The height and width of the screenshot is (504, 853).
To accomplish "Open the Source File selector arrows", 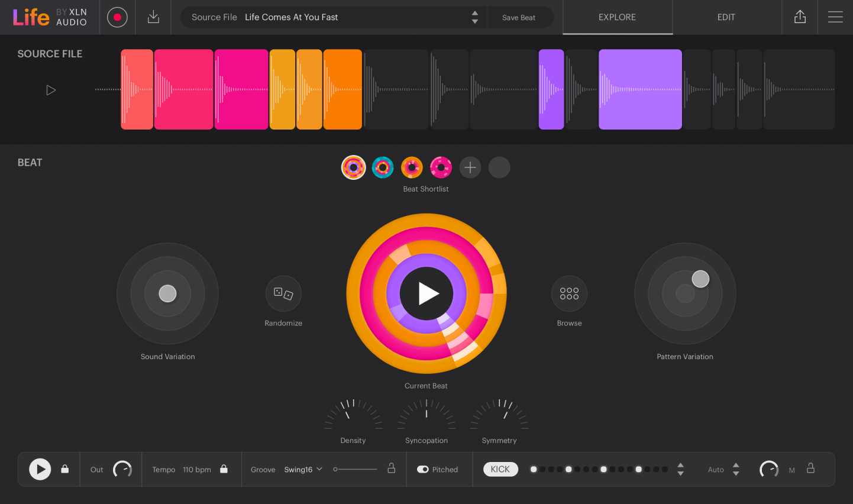I will coord(474,17).
